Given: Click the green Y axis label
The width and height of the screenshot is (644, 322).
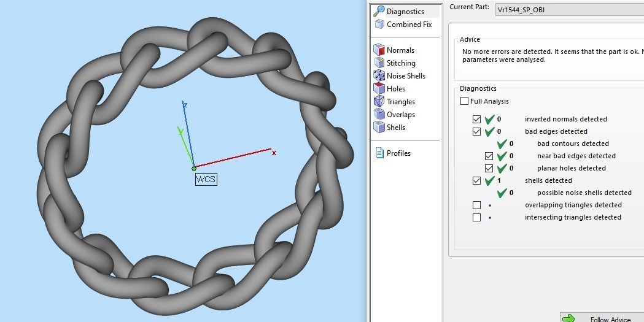Looking at the screenshot, I should (180, 131).
